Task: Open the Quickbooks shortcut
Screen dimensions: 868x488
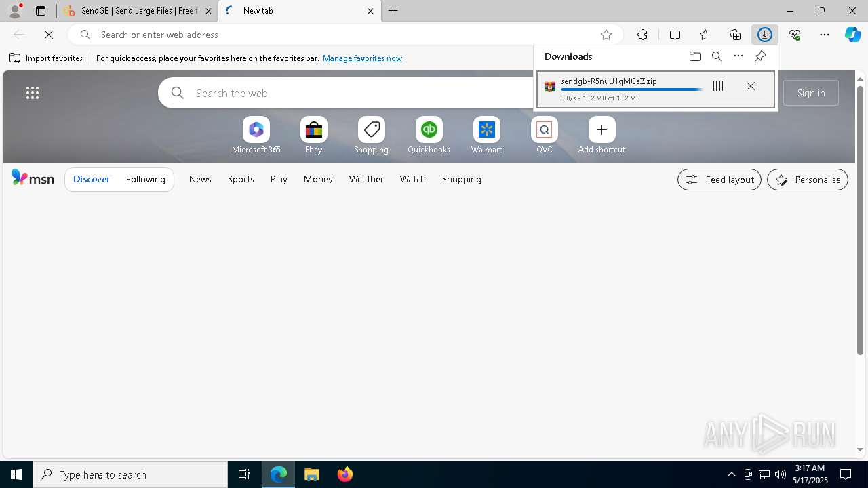Action: 429,136
